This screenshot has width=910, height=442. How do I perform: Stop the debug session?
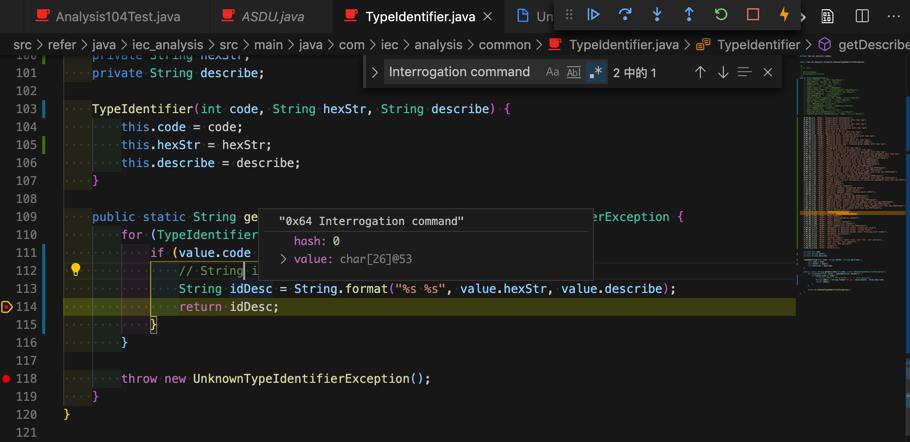pos(753,15)
